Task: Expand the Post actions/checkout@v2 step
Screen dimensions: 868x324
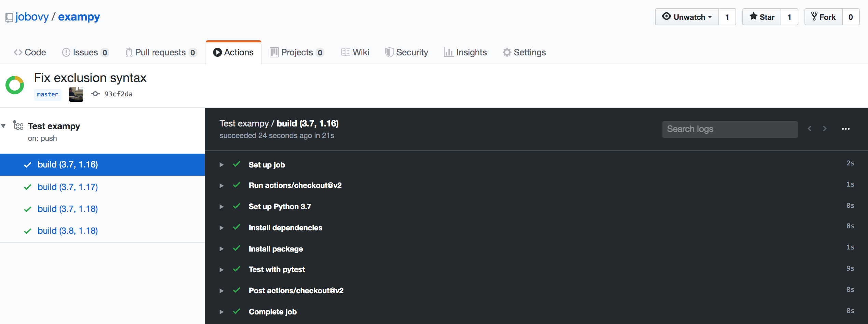Action: (x=221, y=291)
